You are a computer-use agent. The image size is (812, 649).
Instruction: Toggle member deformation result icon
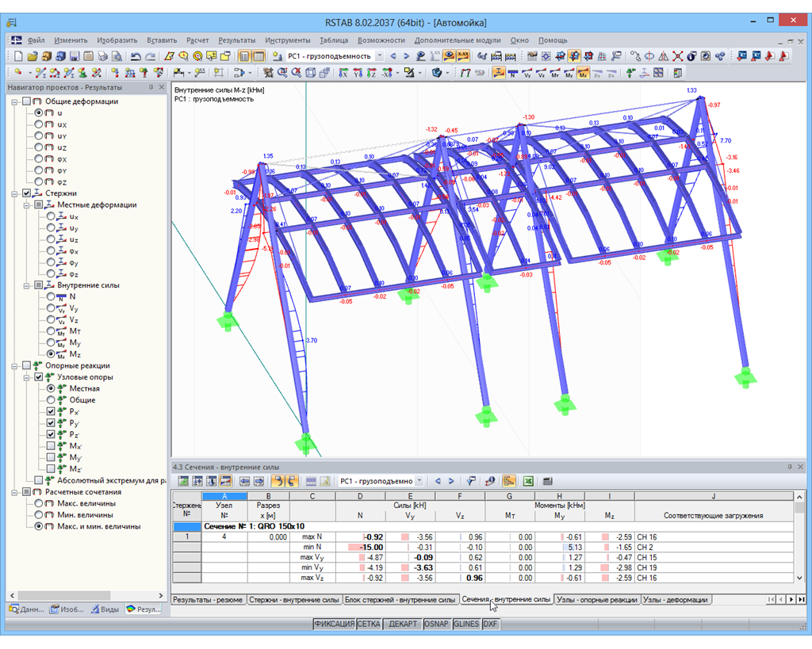[499, 73]
